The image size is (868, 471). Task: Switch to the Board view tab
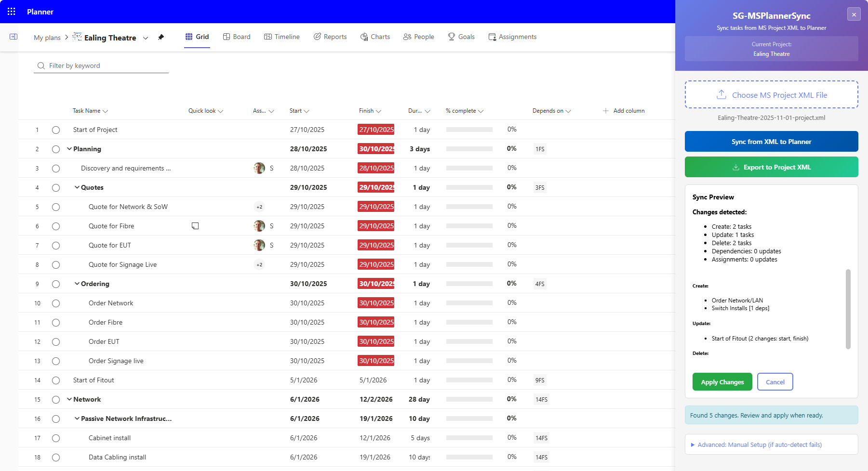click(x=236, y=37)
